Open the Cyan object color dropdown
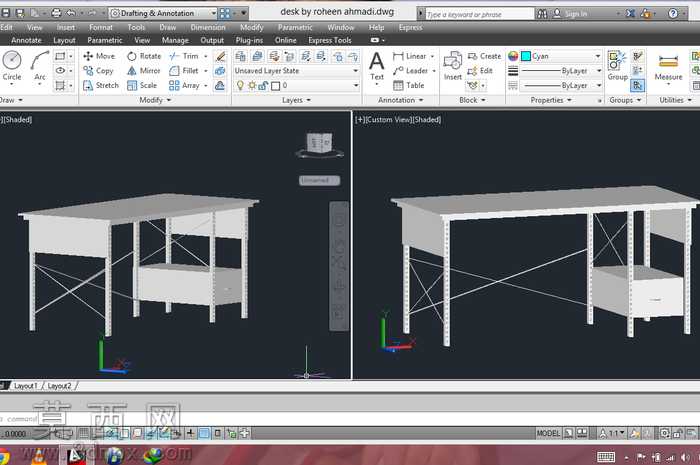 click(561, 56)
